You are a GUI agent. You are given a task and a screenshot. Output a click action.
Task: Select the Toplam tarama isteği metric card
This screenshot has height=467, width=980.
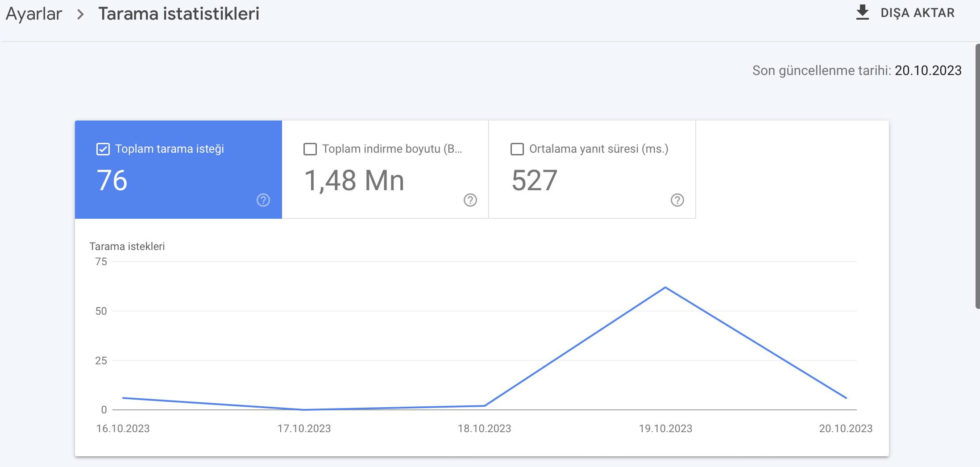[x=179, y=170]
